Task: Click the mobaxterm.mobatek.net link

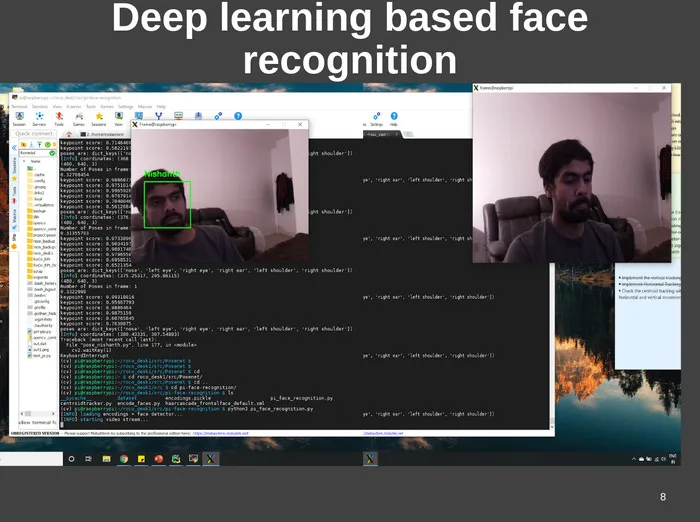Action: (x=221, y=433)
